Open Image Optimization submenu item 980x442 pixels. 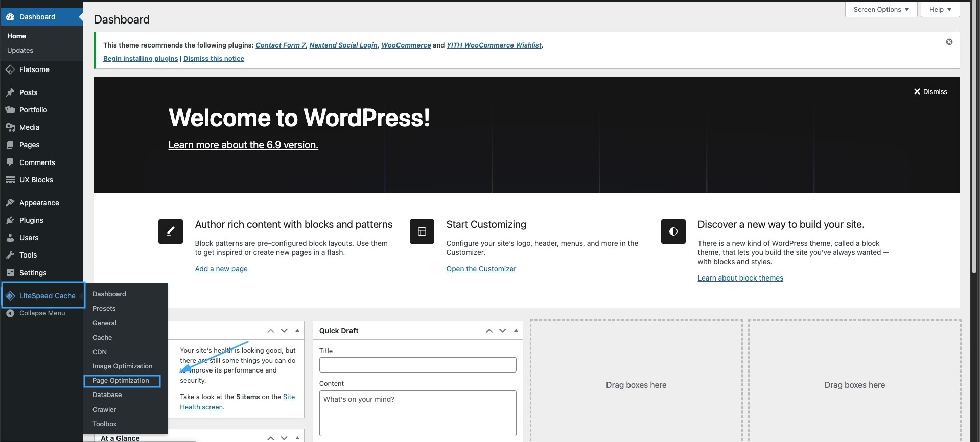pyautogui.click(x=123, y=366)
